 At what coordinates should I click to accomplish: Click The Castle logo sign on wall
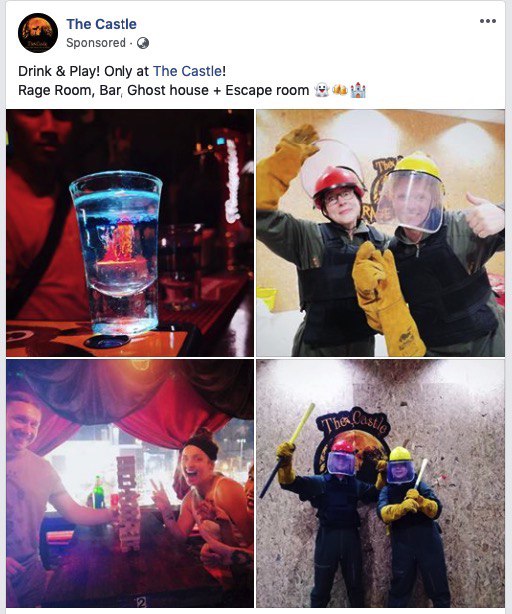pos(353,433)
